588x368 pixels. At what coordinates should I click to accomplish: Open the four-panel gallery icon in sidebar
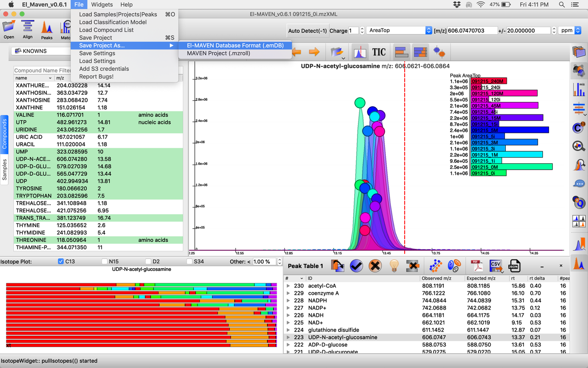click(x=579, y=221)
